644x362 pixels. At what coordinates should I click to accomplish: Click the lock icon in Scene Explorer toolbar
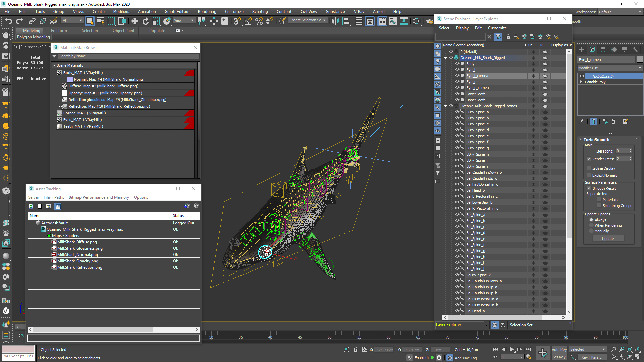(508, 37)
